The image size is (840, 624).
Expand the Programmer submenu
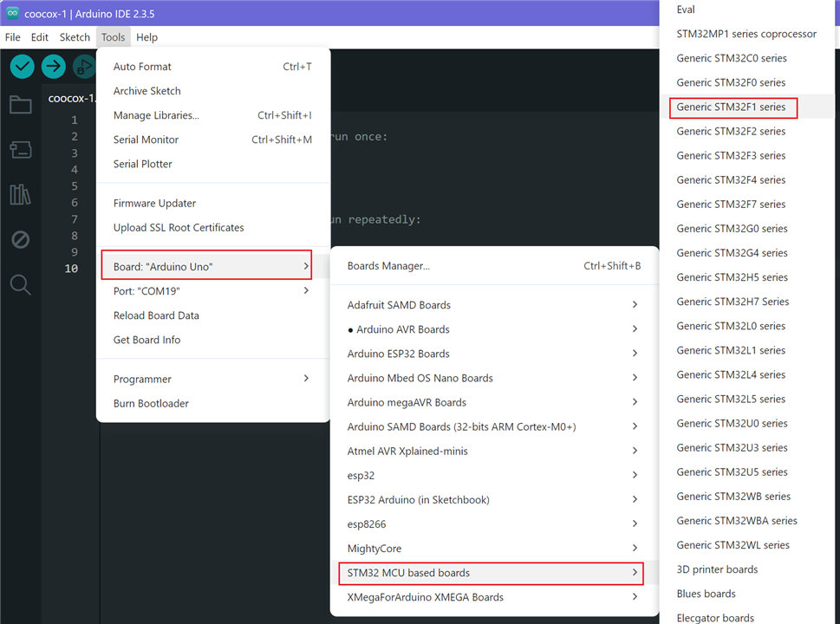click(212, 379)
